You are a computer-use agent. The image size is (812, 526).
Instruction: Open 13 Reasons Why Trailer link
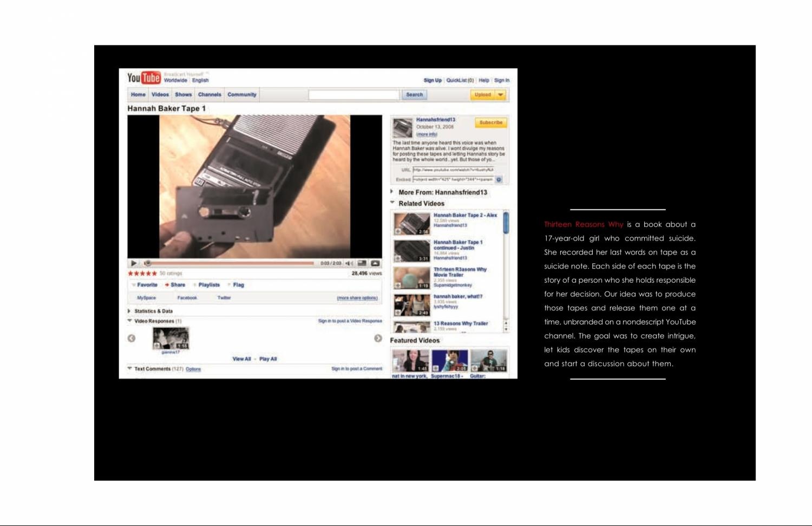point(461,323)
